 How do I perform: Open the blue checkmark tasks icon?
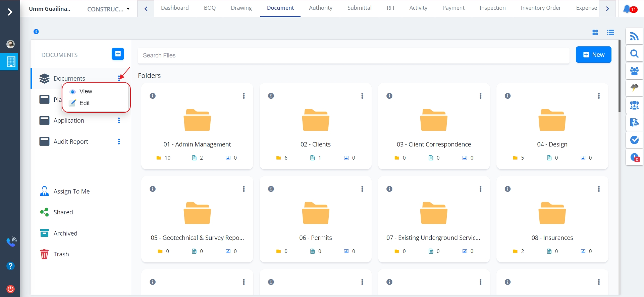634,140
